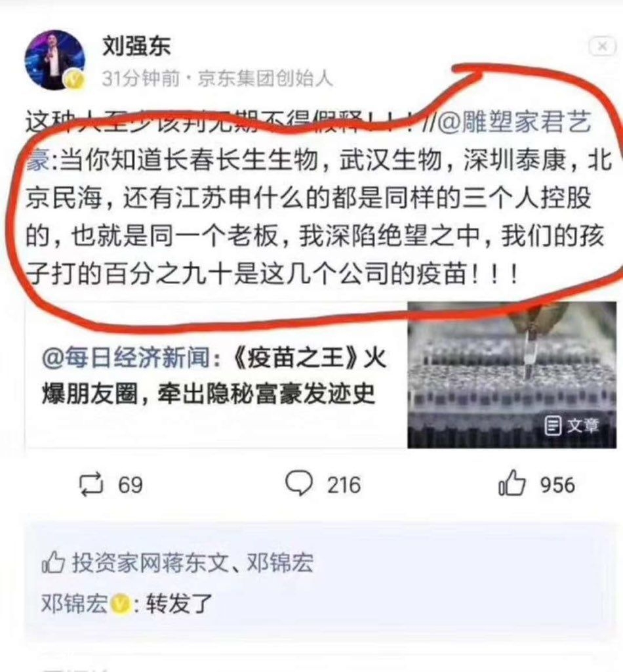Click the 文章 article icon on thumbnail

click(572, 425)
